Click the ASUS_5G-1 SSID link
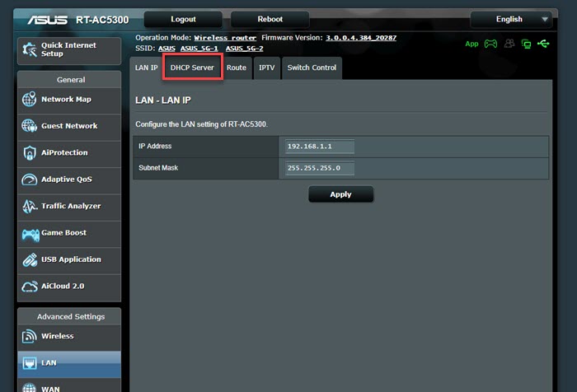 (x=199, y=49)
